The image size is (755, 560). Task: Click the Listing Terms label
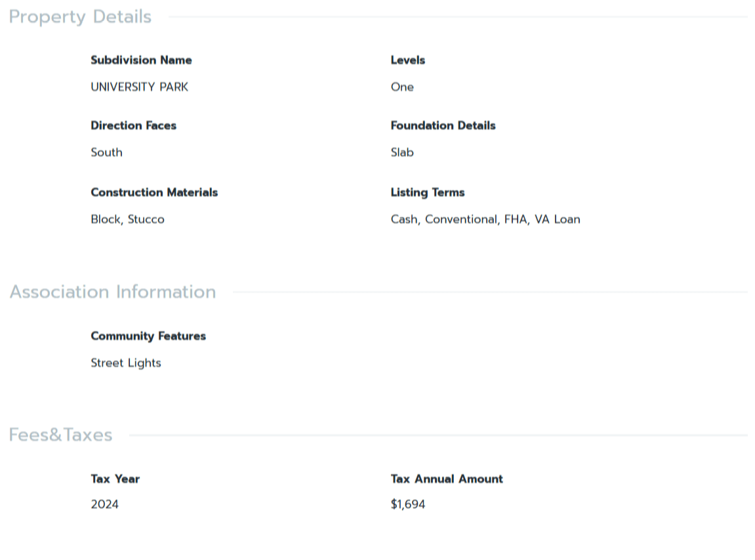[x=427, y=193]
